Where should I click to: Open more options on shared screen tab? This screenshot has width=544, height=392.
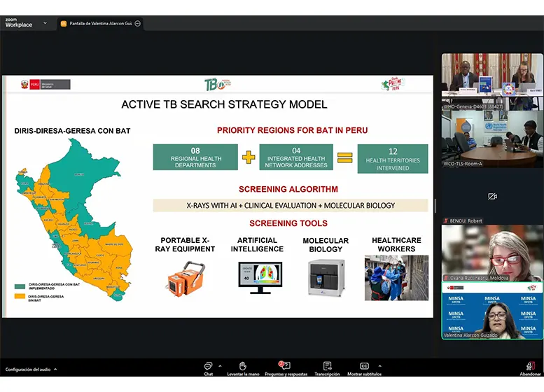click(137, 23)
